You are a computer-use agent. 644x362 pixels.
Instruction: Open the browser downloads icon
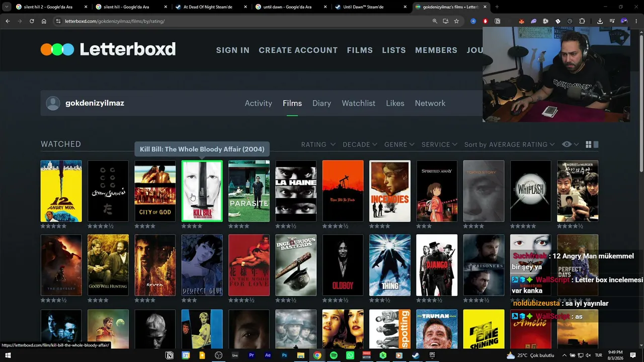click(600, 21)
